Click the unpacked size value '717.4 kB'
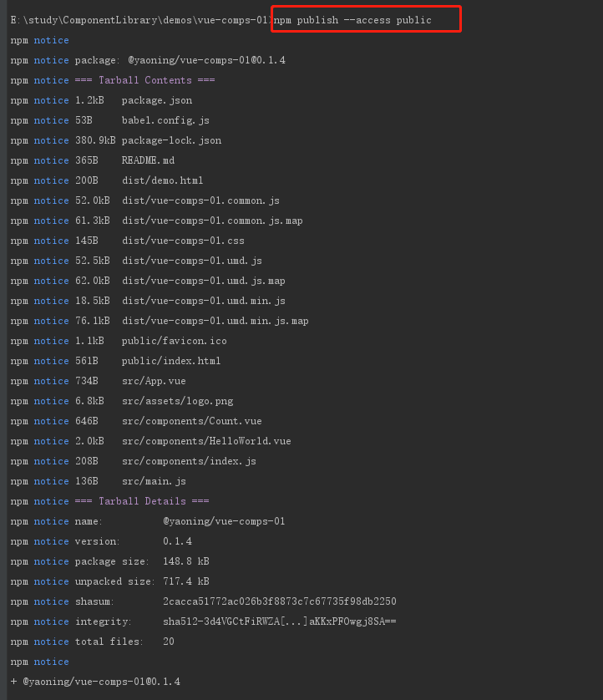Image resolution: width=603 pixels, height=700 pixels. pyautogui.click(x=186, y=581)
